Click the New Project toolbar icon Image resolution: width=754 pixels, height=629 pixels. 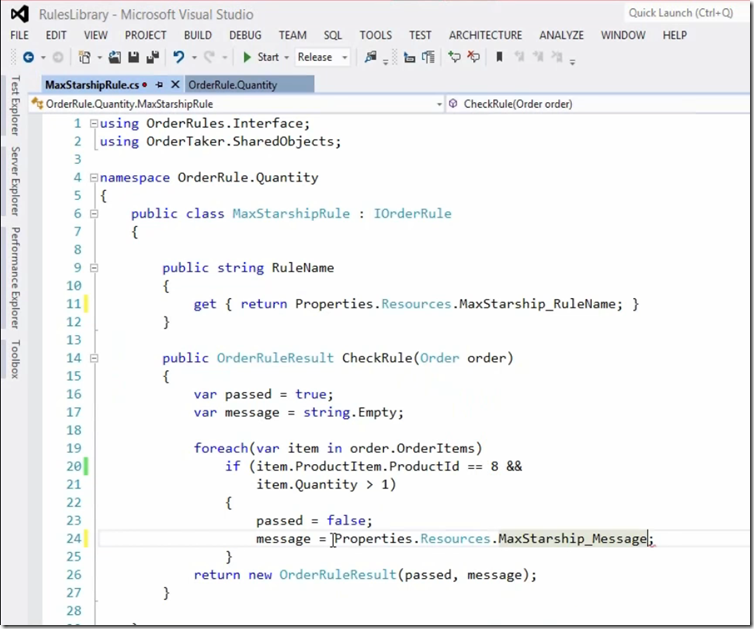[x=85, y=57]
